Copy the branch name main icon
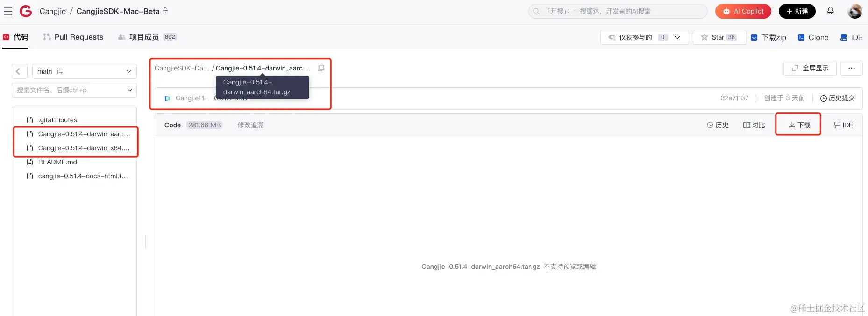 pyautogui.click(x=60, y=71)
